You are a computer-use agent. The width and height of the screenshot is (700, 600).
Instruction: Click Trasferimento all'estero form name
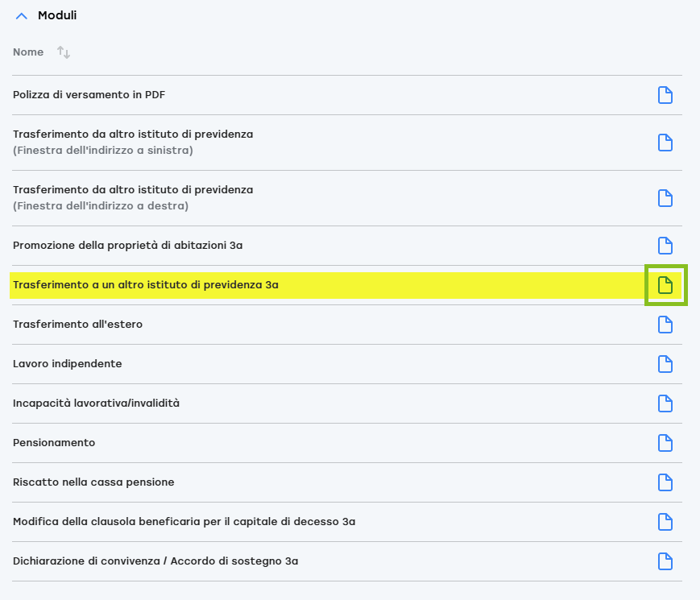pos(77,324)
